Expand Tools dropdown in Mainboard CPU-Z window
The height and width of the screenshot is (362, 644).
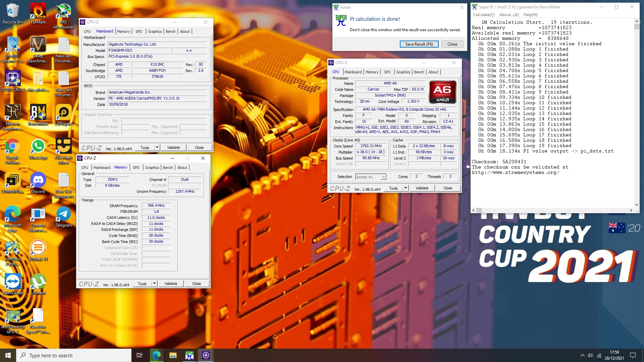(157, 147)
